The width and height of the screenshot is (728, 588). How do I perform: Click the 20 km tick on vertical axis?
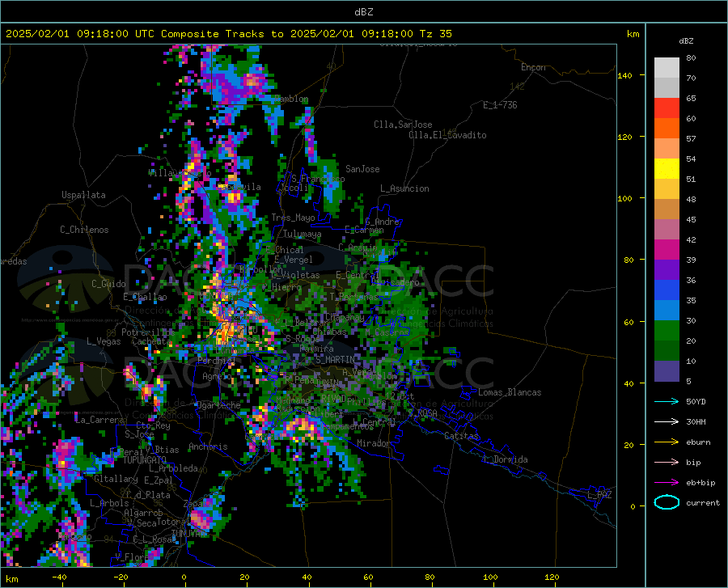[629, 445]
